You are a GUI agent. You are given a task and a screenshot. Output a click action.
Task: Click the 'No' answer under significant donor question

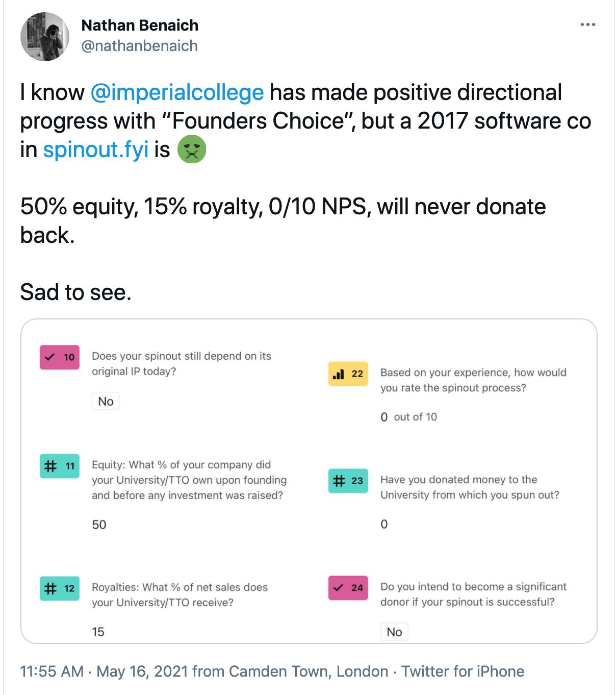[x=394, y=632]
